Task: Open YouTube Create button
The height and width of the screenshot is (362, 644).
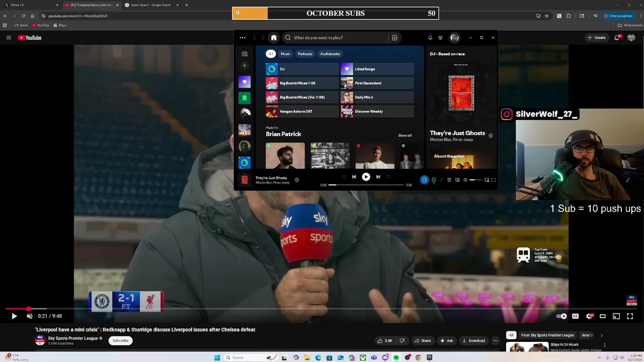Action: [x=597, y=38]
